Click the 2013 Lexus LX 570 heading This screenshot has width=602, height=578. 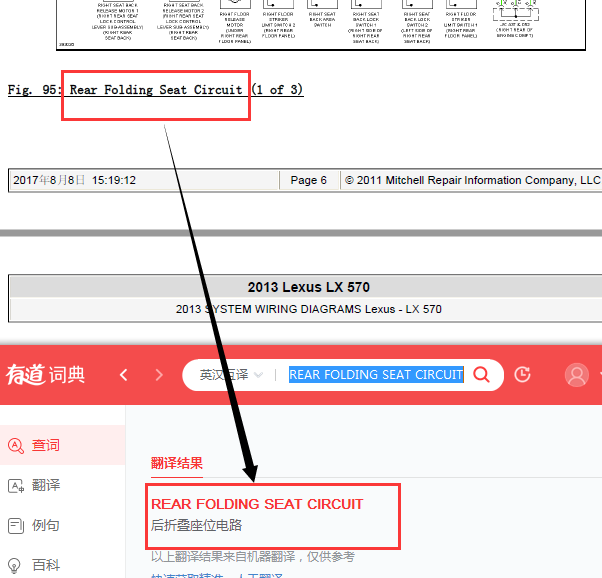pyautogui.click(x=308, y=287)
